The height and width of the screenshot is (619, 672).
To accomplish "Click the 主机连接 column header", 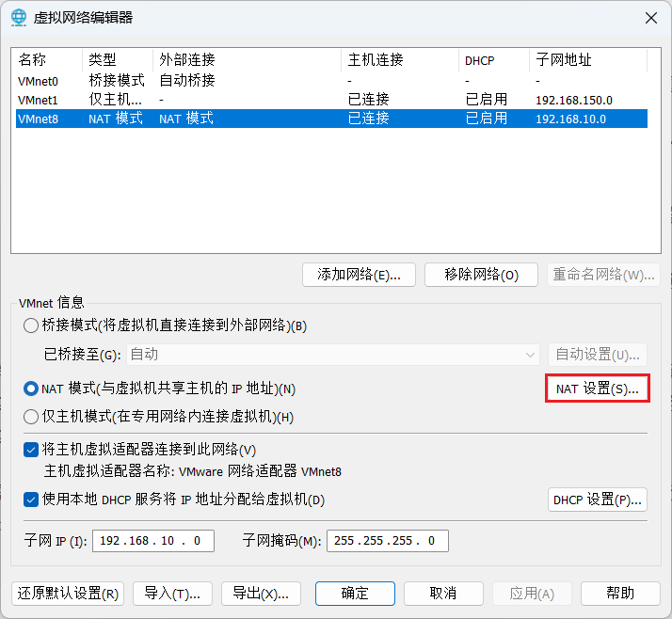I will (x=400, y=59).
